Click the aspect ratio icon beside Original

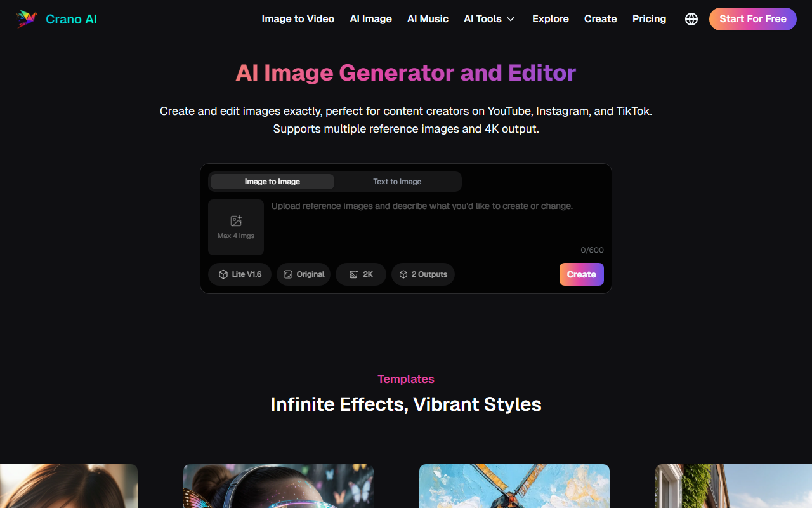288,274
